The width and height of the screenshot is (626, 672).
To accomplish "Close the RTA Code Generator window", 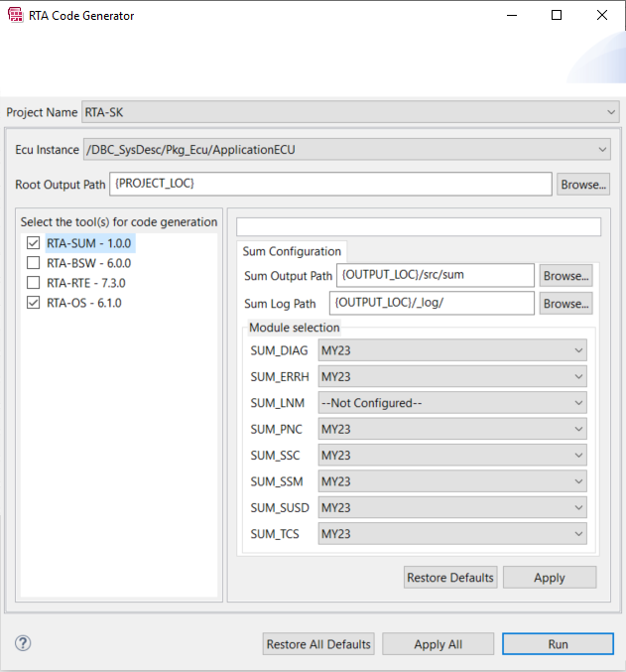I will coord(602,16).
